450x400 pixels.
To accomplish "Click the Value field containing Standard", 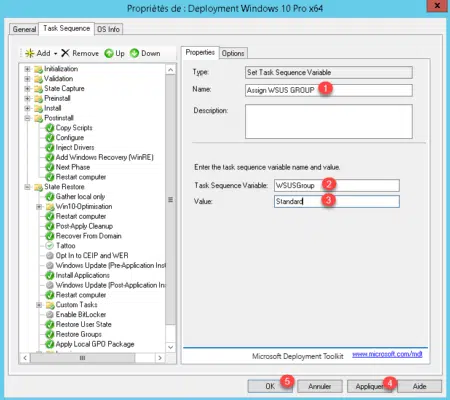I will coord(337,201).
